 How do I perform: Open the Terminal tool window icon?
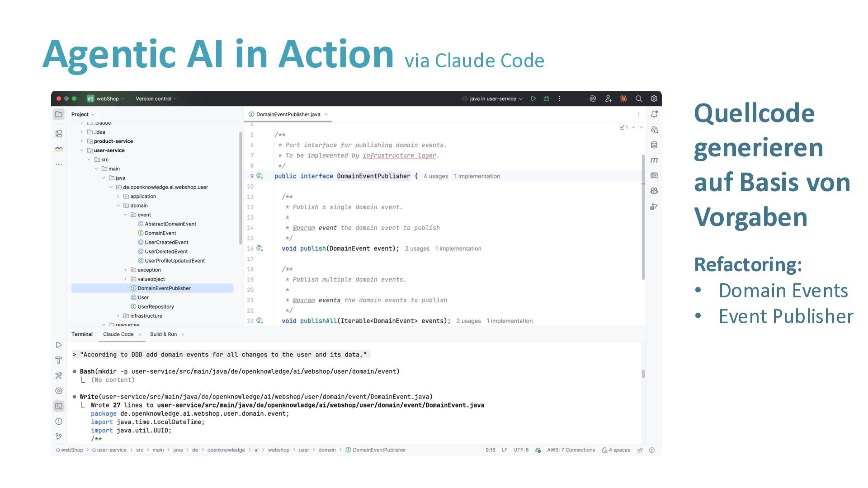pyautogui.click(x=59, y=406)
